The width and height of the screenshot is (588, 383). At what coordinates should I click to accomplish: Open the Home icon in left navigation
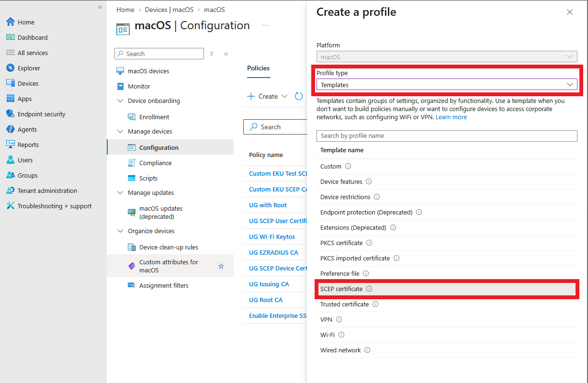[x=11, y=22]
